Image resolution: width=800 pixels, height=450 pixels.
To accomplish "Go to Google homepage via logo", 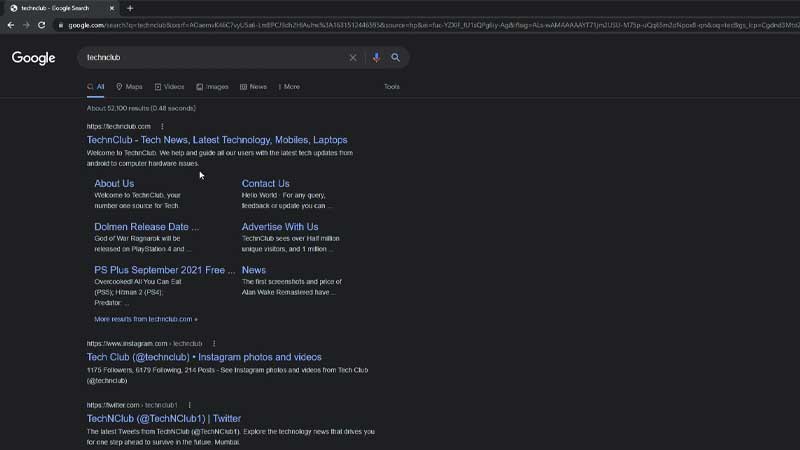I will [x=34, y=58].
